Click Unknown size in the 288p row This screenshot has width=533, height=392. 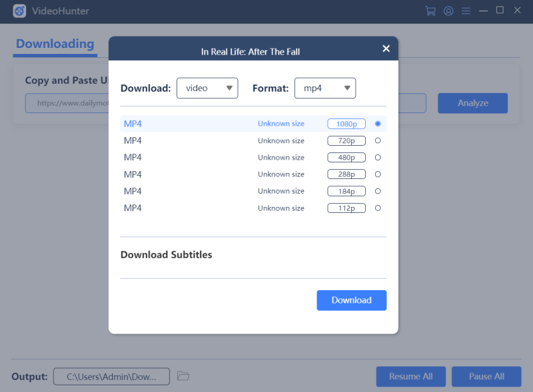(x=280, y=174)
